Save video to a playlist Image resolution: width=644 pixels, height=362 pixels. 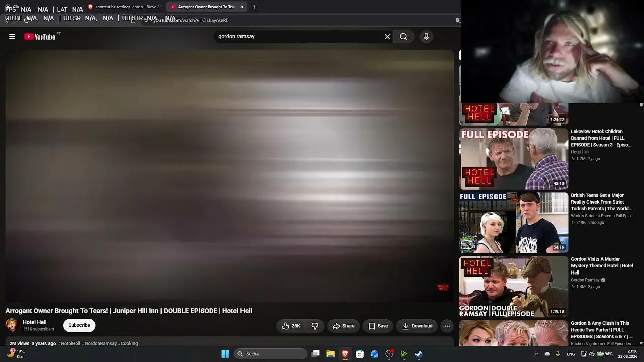(378, 326)
